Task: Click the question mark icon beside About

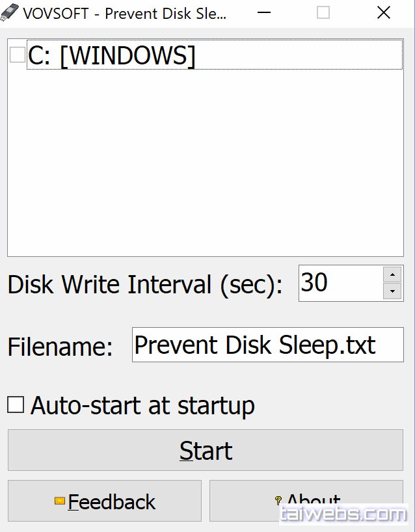Action: coord(278,501)
